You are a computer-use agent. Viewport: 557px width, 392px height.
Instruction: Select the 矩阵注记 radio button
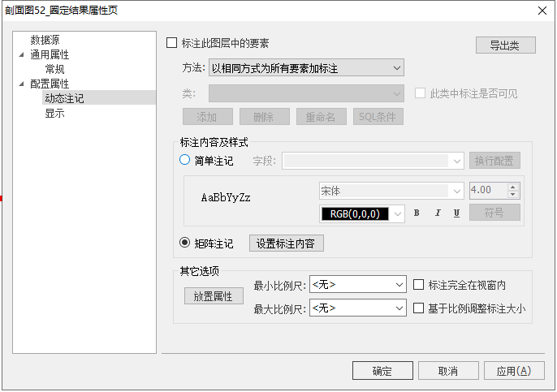[185, 243]
